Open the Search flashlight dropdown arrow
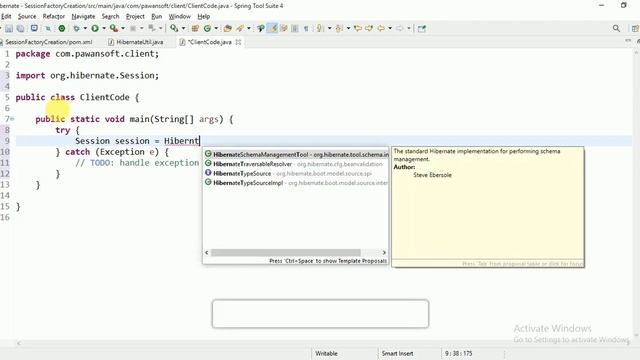640x360 pixels. [183, 28]
